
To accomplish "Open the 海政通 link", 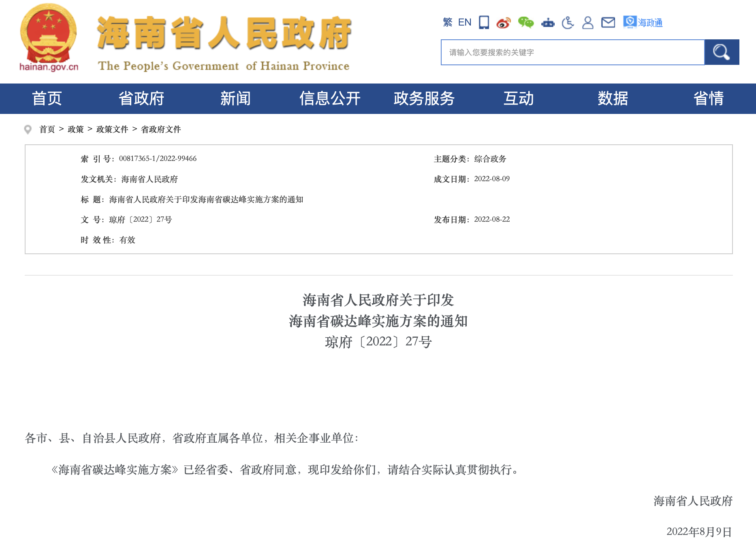I will click(643, 22).
